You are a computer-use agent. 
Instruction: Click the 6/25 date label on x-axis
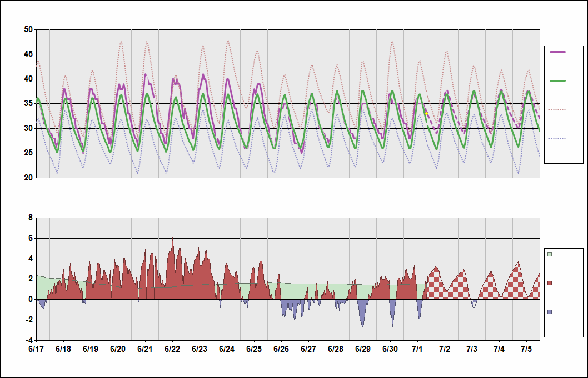254,349
